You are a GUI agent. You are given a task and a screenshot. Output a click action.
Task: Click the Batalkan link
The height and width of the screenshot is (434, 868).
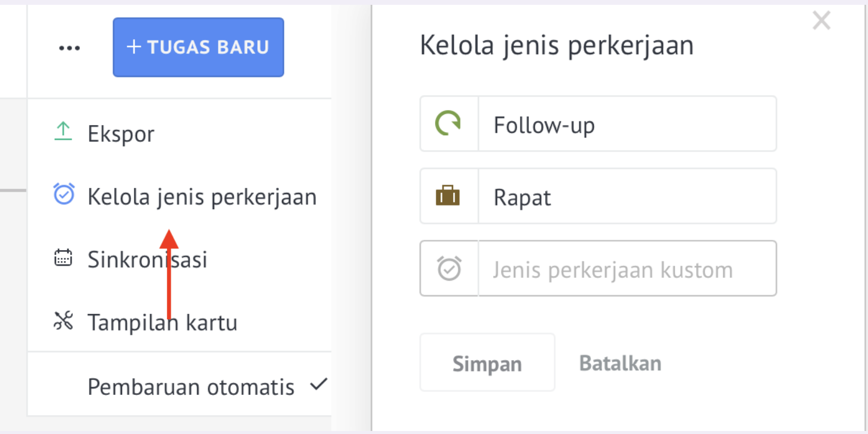tap(620, 363)
